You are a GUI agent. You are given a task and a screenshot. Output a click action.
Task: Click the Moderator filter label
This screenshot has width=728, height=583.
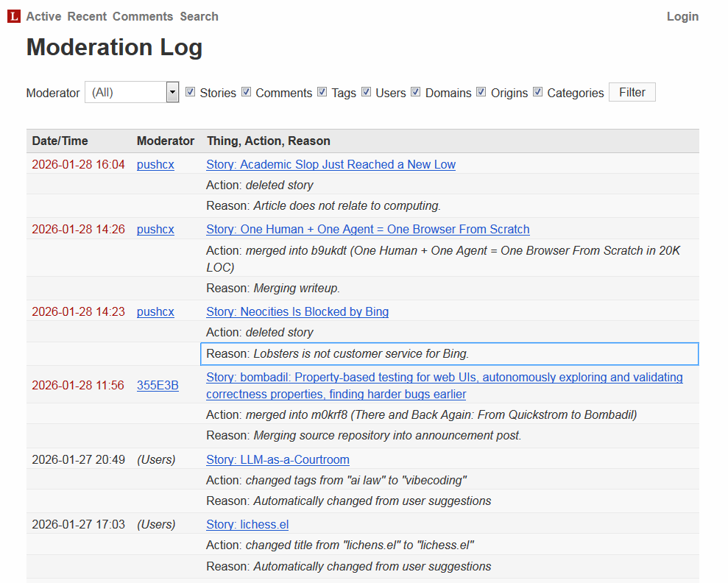(x=53, y=93)
